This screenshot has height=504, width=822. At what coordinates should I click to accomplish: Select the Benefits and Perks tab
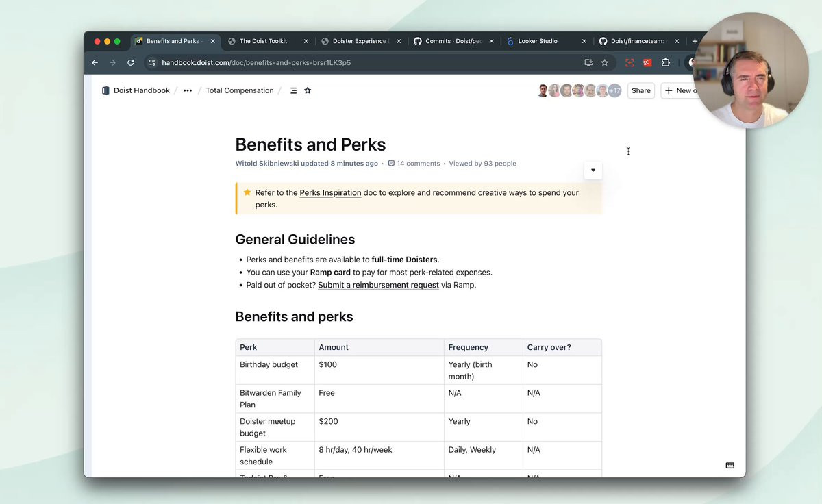[x=174, y=41]
